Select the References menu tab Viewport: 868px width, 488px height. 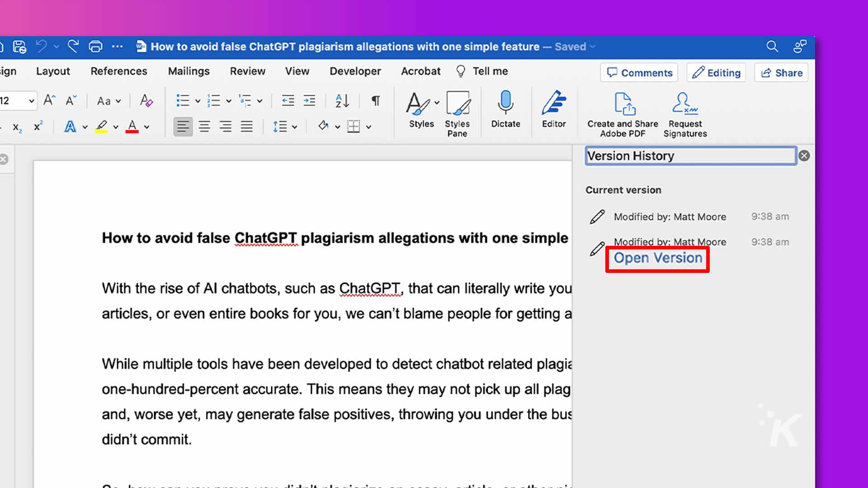tap(118, 71)
